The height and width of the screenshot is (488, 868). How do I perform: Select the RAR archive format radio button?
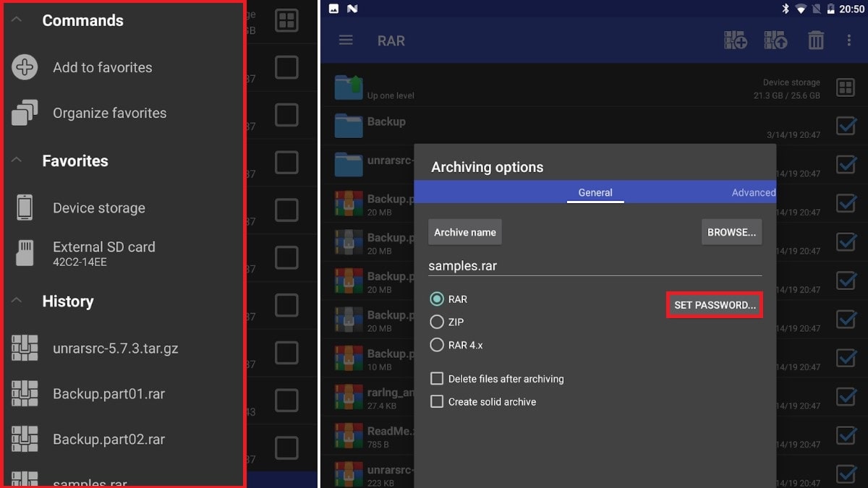pos(437,299)
